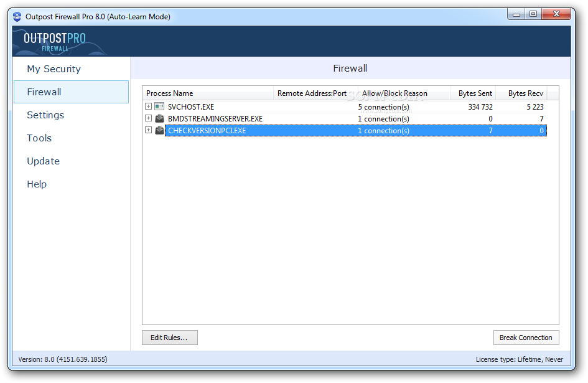Expand the BMDSTREAMINGSERVER.EXE connection tree
This screenshot has height=383, width=588.
tap(147, 118)
